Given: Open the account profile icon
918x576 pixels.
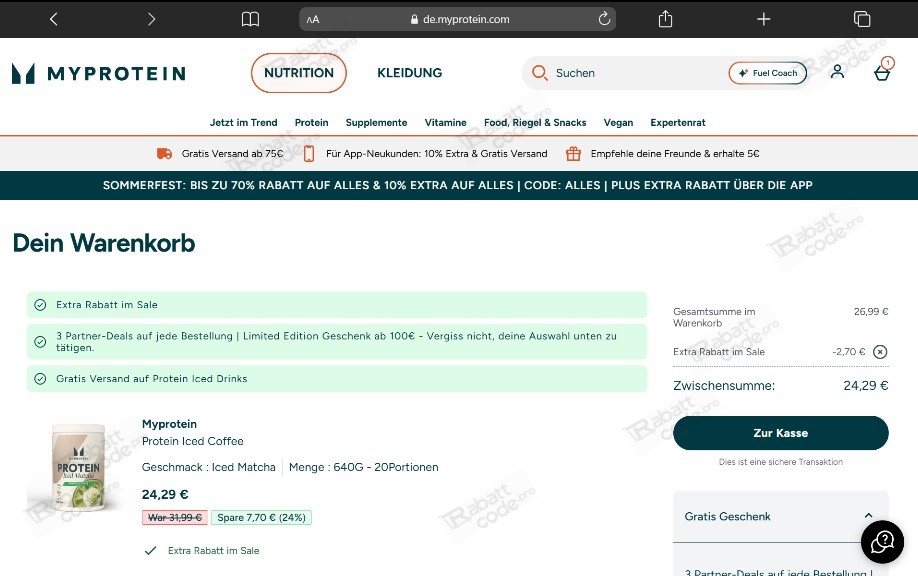Looking at the screenshot, I should point(837,71).
